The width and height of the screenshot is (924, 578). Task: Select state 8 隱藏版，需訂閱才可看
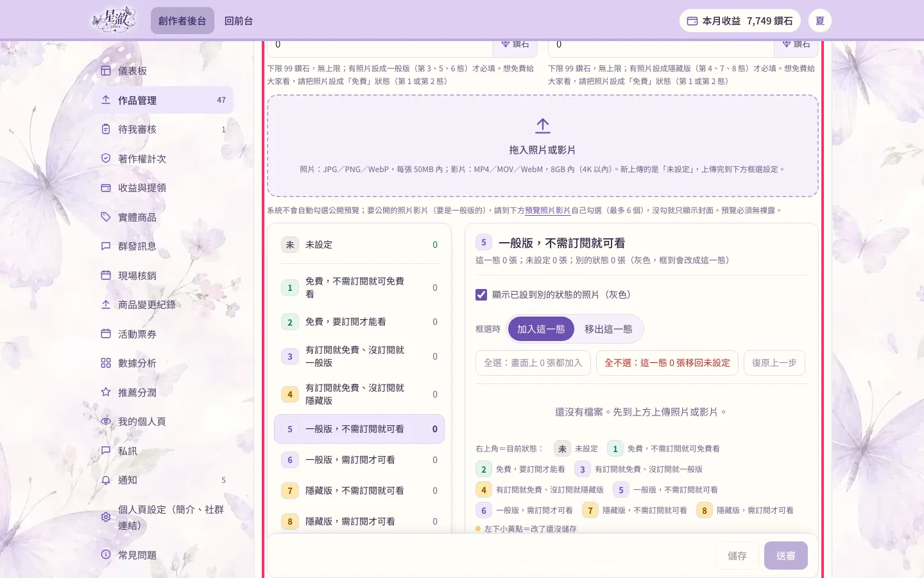tap(359, 521)
